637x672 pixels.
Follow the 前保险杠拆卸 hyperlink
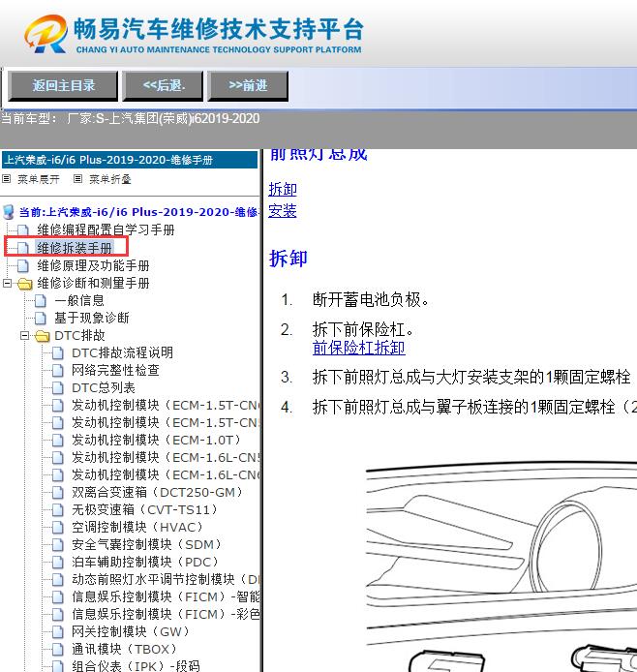click(359, 348)
